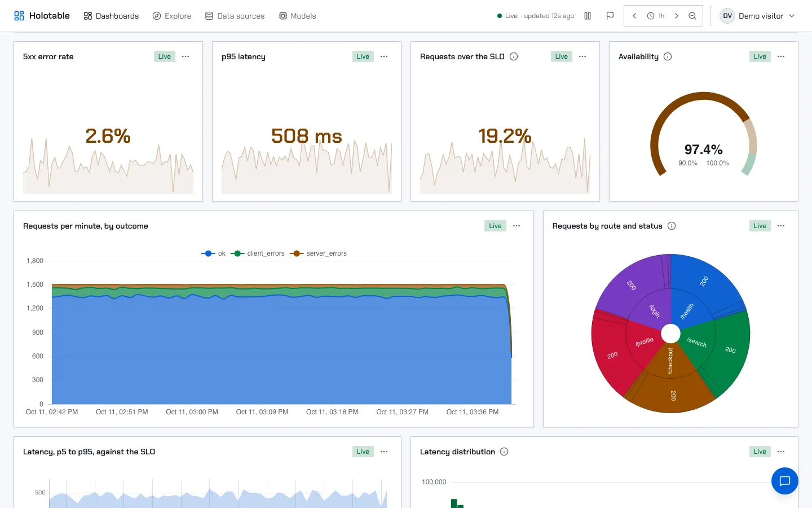The height and width of the screenshot is (508, 812).
Task: Show info for Requests by route and status
Action: coord(672,226)
